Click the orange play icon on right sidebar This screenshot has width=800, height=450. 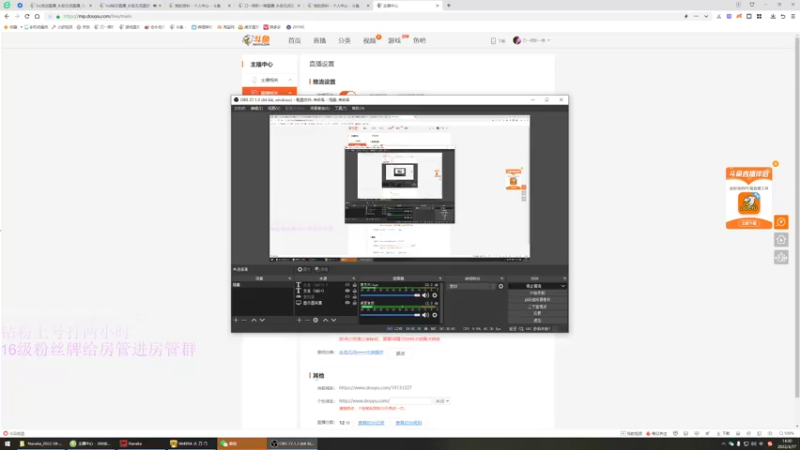coord(781,222)
